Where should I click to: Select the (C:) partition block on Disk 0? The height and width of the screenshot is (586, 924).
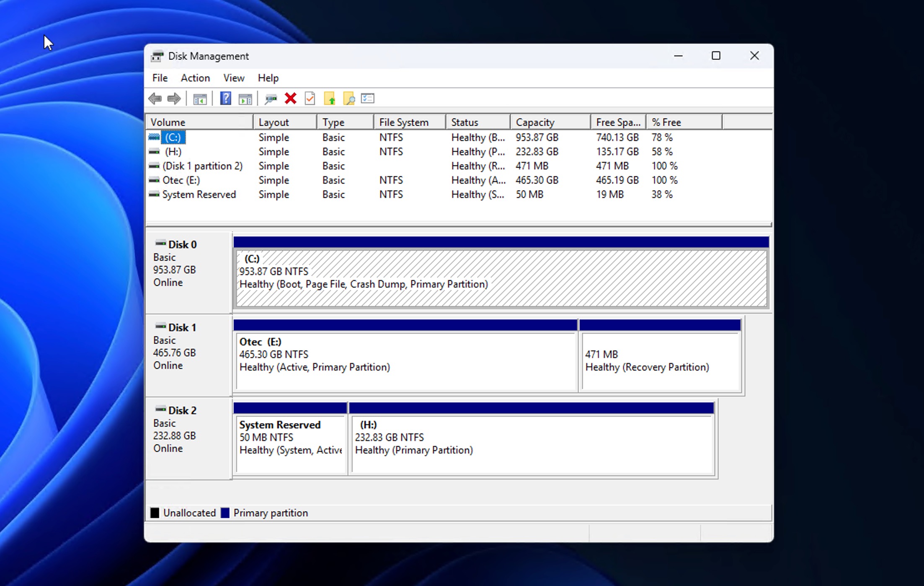click(x=501, y=278)
